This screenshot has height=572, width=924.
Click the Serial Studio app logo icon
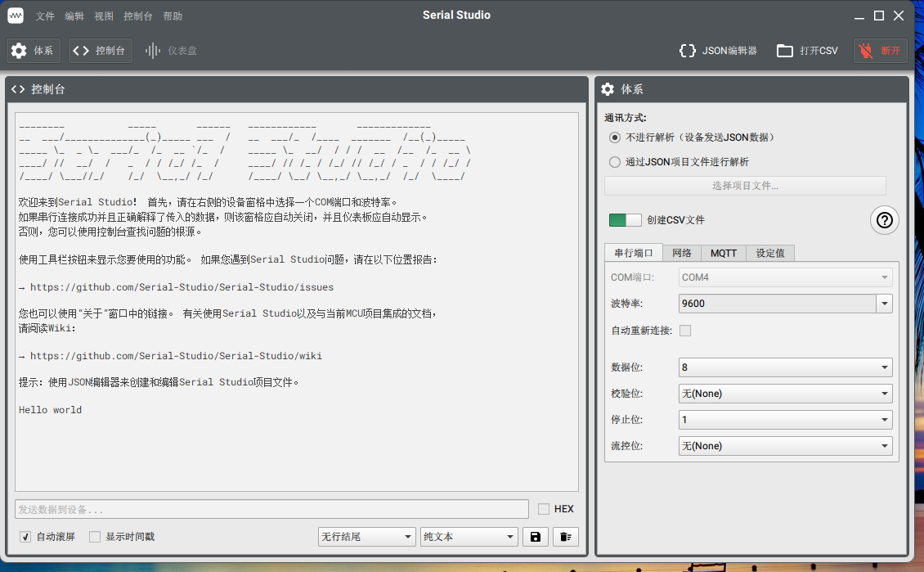[16, 16]
